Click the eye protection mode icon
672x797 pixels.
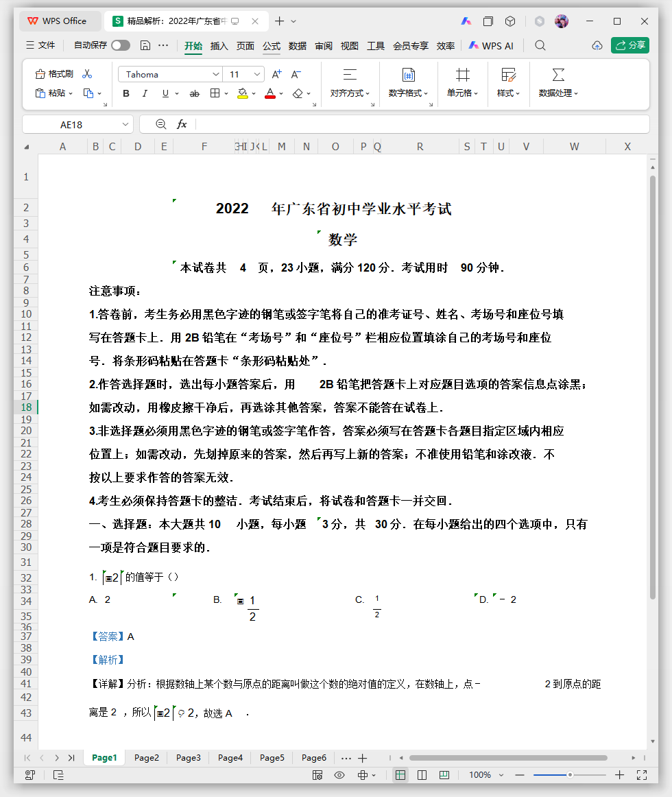[x=339, y=774]
